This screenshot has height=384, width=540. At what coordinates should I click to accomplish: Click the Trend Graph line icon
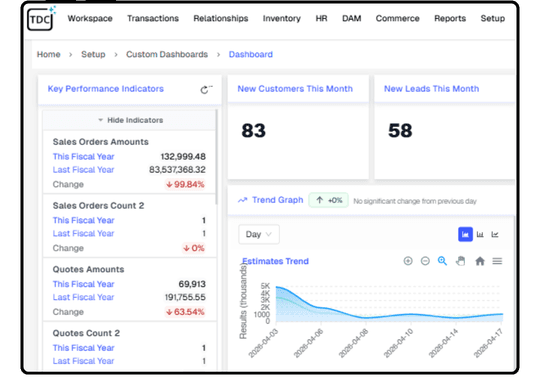click(242, 200)
